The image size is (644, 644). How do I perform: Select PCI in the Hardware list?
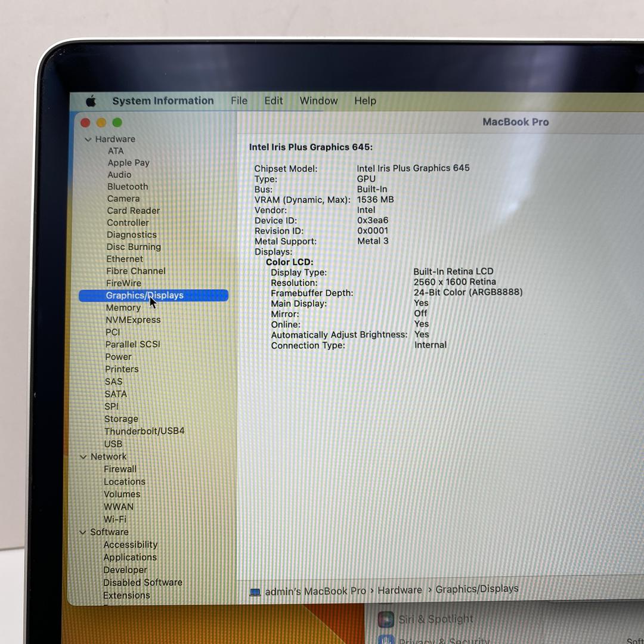coord(113,332)
